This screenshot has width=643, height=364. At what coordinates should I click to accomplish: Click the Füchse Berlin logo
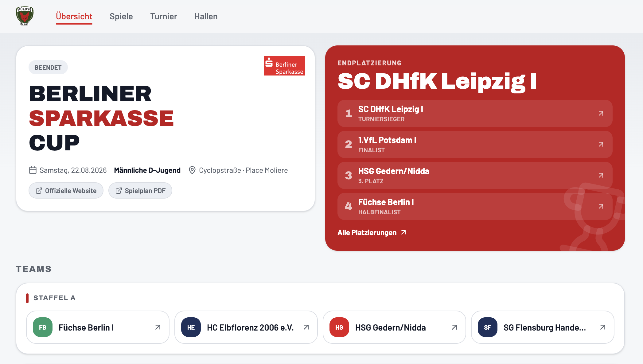tap(25, 16)
